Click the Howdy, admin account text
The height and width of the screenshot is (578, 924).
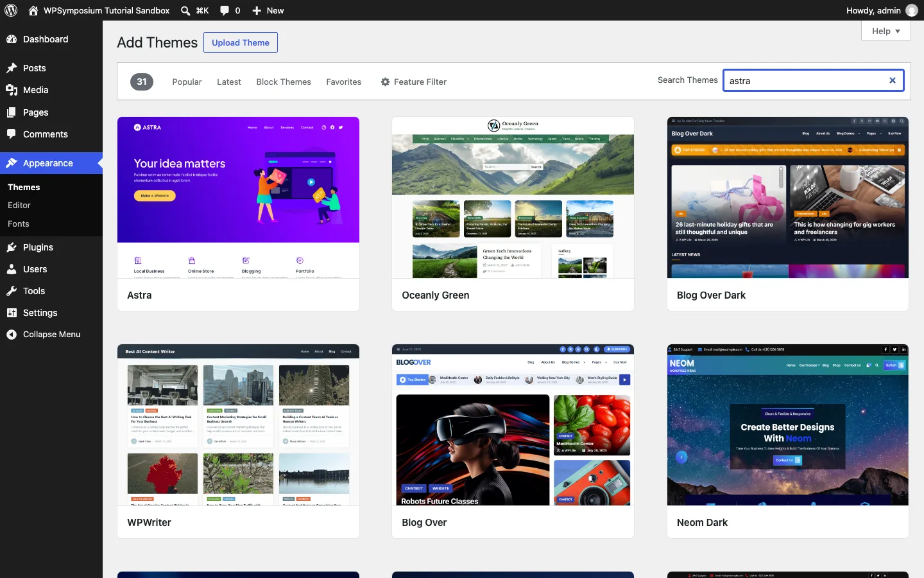tap(873, 10)
